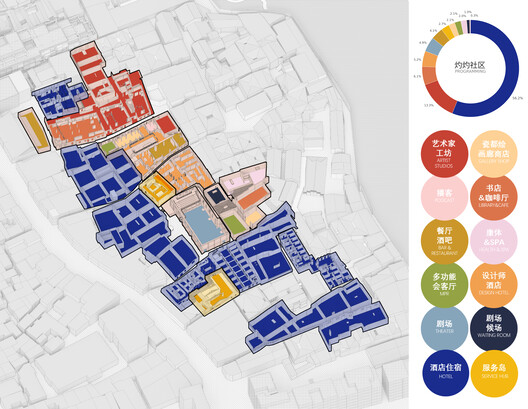Click the light blue Theater legend circle
The image size is (528, 409).
(x=444, y=329)
